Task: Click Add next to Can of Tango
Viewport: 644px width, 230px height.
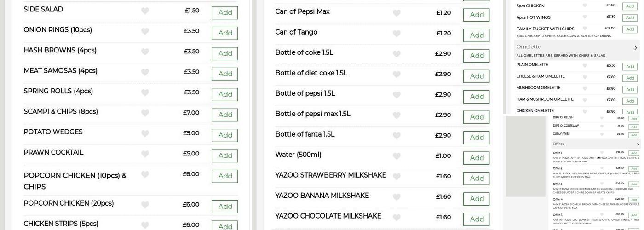Action: tap(476, 35)
